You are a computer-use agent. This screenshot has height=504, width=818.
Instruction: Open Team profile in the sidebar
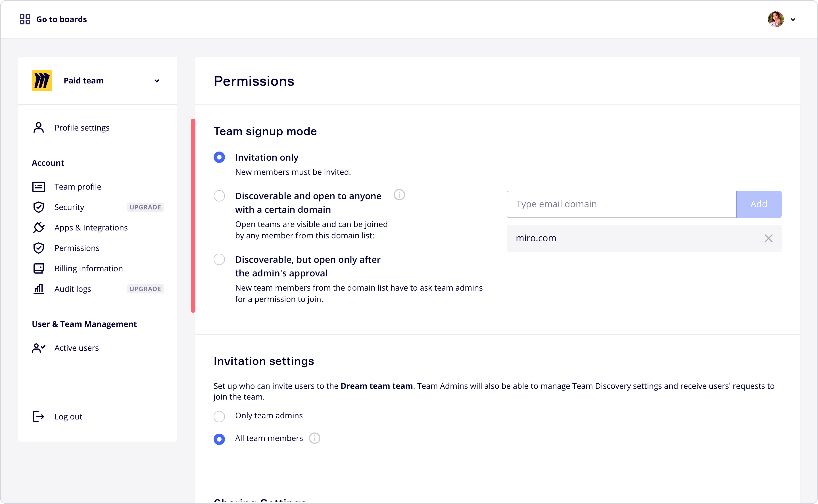(78, 187)
